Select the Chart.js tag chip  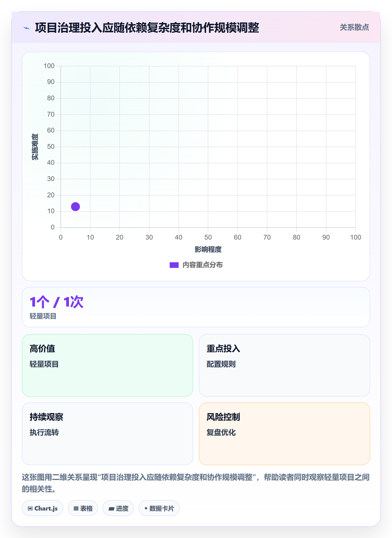click(x=43, y=508)
